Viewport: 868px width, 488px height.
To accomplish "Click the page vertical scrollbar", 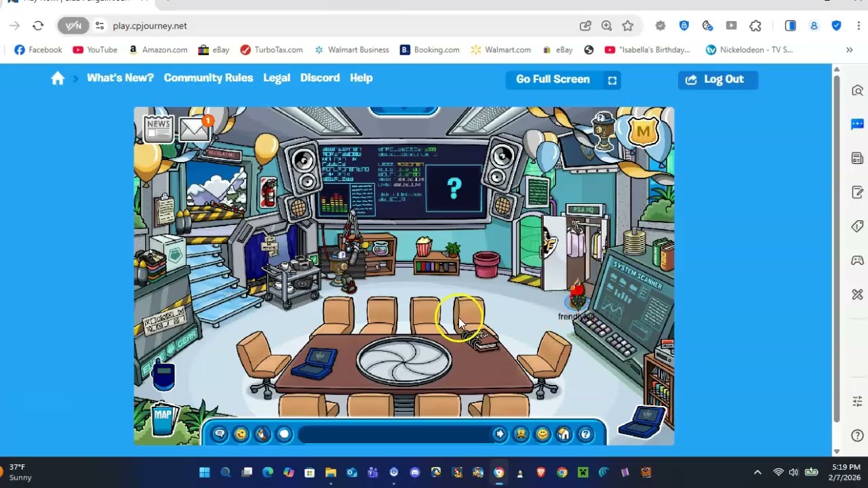I will click(836, 249).
